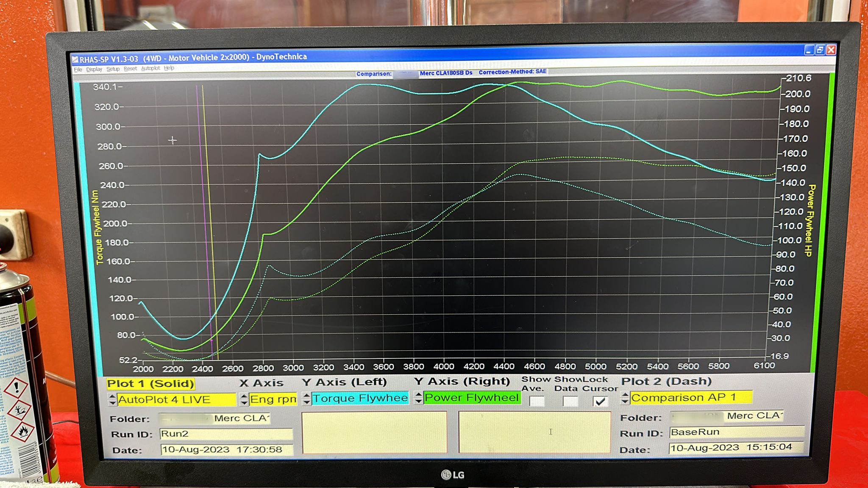Image resolution: width=868 pixels, height=488 pixels.
Task: Select the AutoPlot 4 LIVE field
Action: [176, 399]
